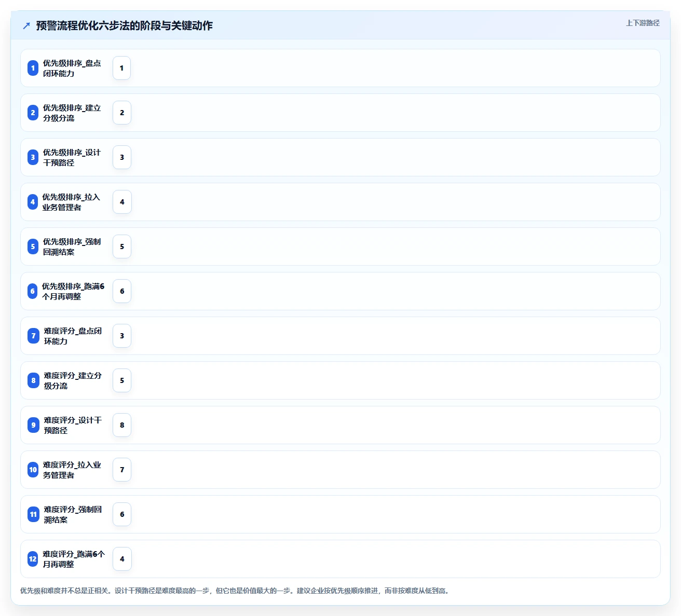Screen dimensions: 681x616
Task: Click value box 5 in 优先级排序_强制回溯结案 row
Action: (122, 247)
